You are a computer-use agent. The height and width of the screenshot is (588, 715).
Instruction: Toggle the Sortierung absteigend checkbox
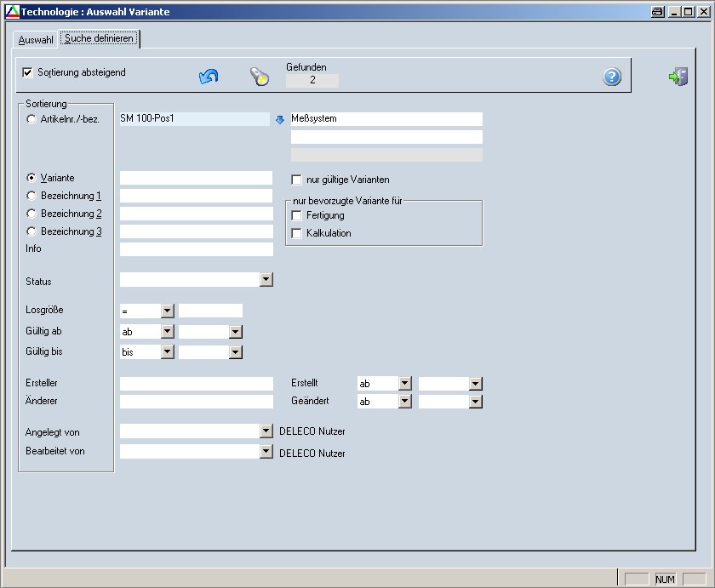tap(28, 73)
